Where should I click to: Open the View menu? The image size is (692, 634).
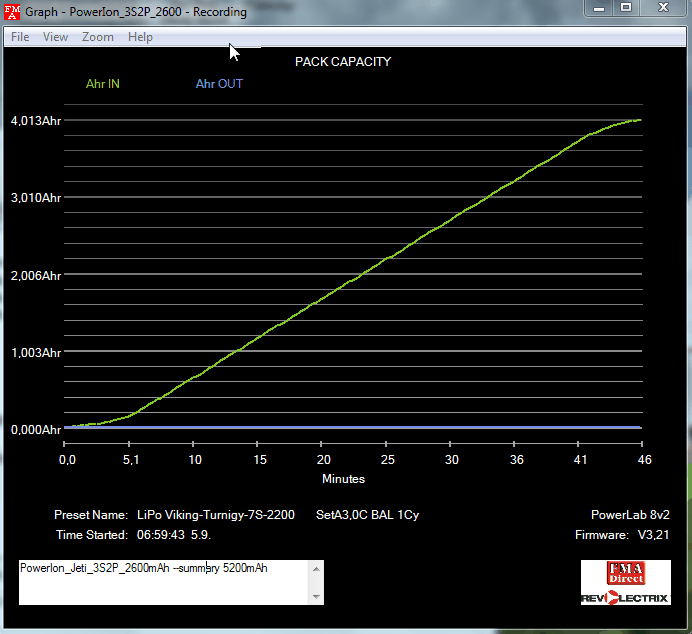(x=55, y=37)
